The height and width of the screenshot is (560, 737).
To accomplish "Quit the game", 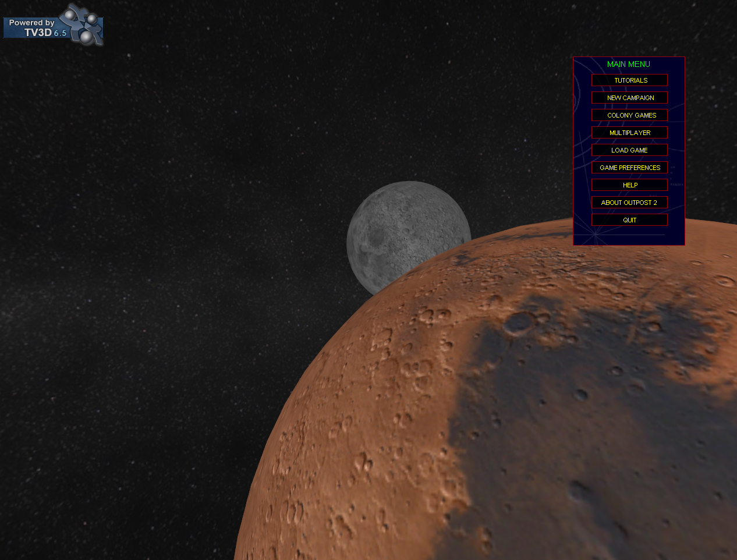I will [x=629, y=220].
